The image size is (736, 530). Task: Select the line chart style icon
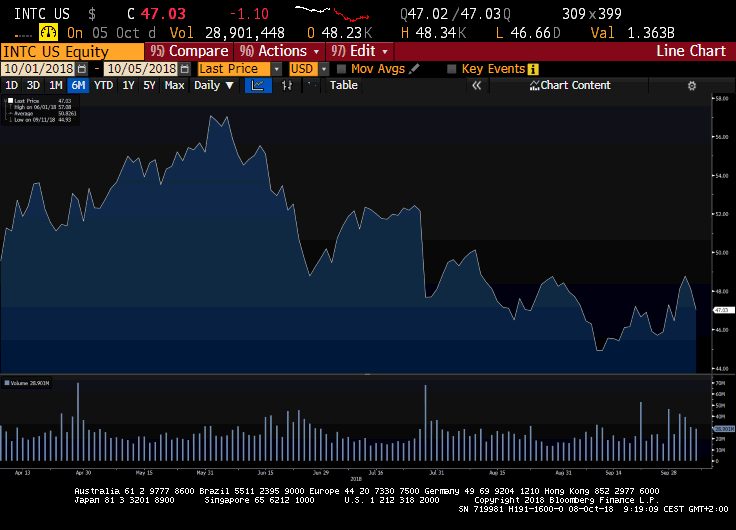tap(258, 85)
